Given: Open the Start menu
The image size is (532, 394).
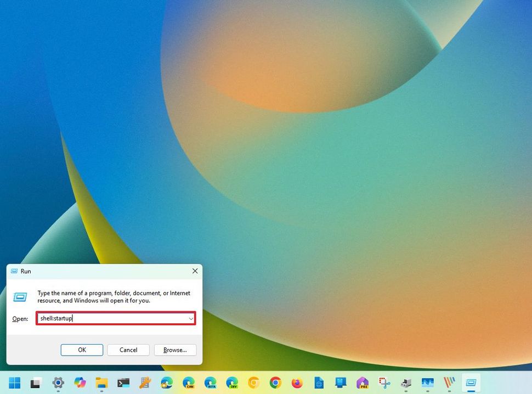Looking at the screenshot, I should pos(14,382).
